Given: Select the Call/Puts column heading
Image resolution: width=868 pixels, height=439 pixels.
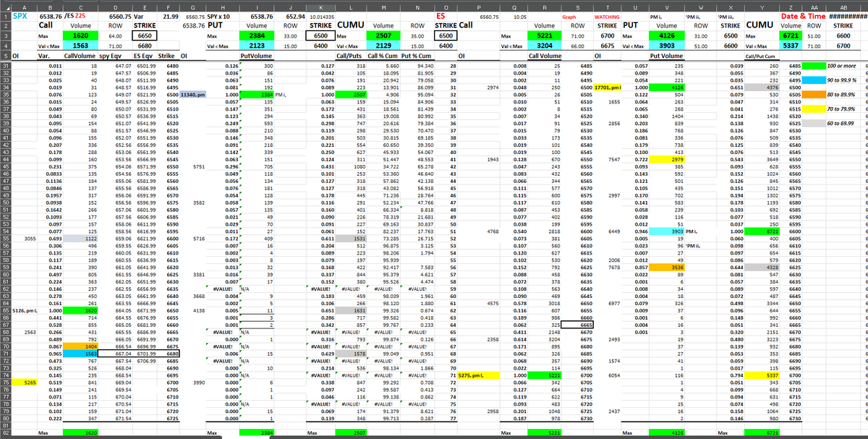Looking at the screenshot, I should (351, 55).
